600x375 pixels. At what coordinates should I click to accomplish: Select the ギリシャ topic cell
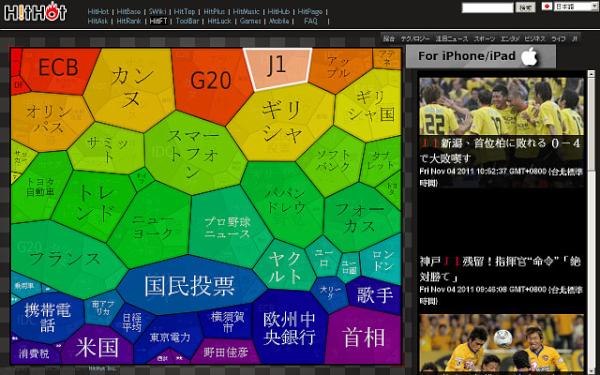(281, 122)
